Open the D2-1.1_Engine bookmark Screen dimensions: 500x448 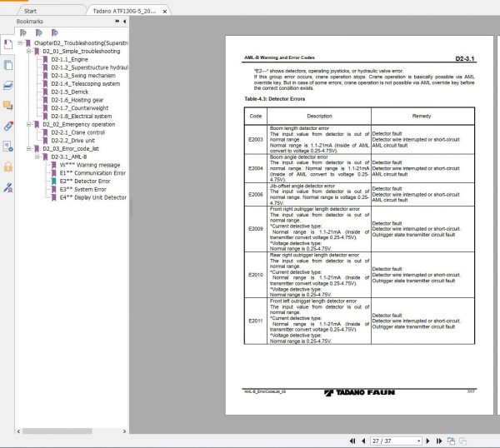point(69,60)
